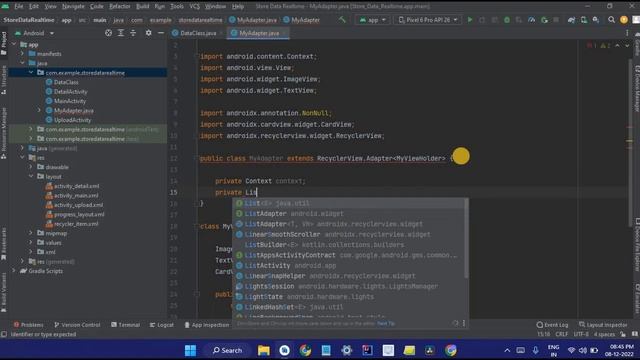Select the MyAdapter.java editor tab

tap(259, 33)
